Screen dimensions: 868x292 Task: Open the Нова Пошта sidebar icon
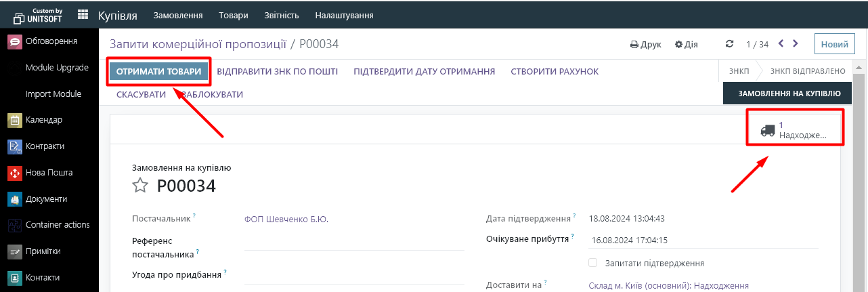[x=15, y=173]
